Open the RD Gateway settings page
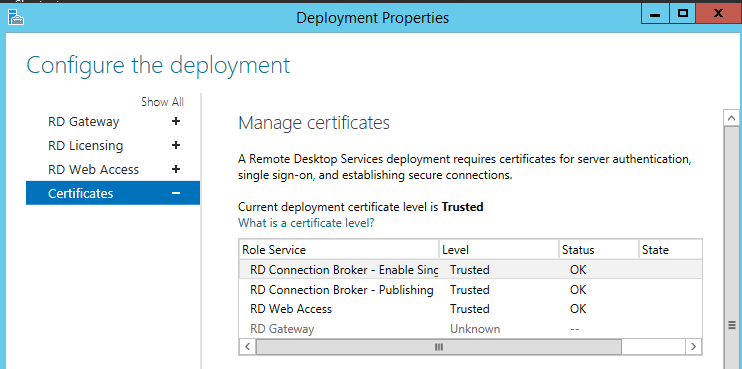The width and height of the screenshot is (742, 369). [x=84, y=122]
